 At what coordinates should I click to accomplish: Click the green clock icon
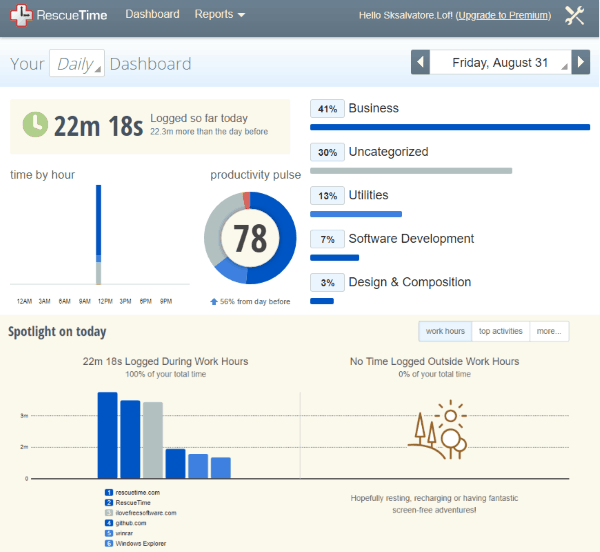coord(36,124)
